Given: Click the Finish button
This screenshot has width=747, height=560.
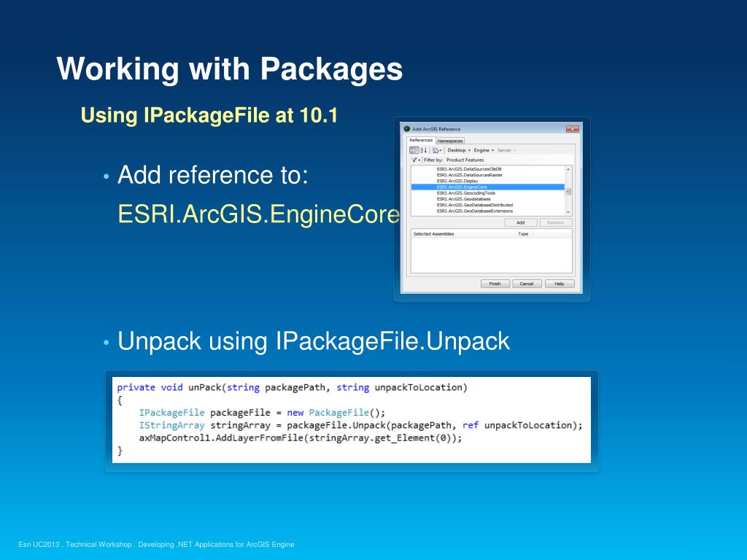Looking at the screenshot, I should click(495, 284).
